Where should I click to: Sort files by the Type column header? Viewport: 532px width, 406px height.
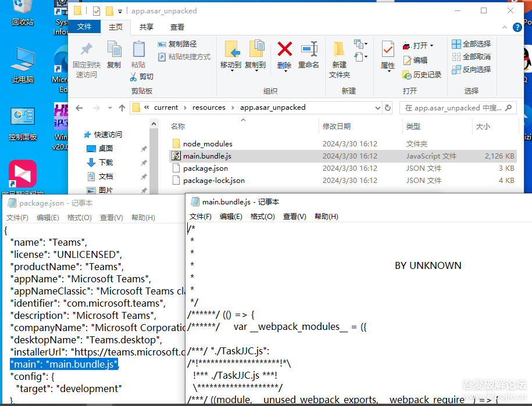(x=413, y=127)
